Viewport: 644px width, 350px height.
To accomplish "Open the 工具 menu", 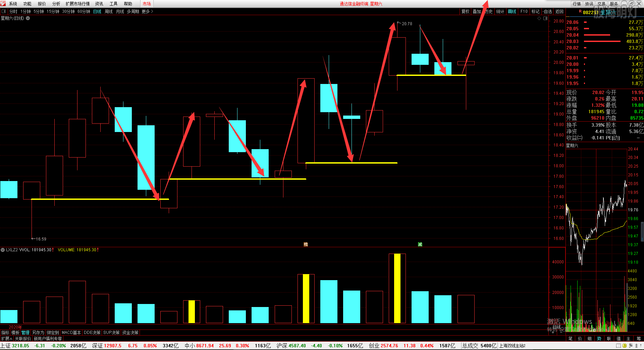I will coord(114,4).
